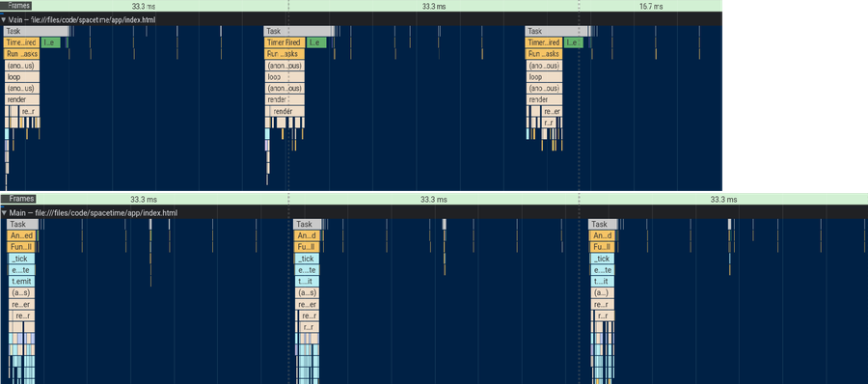Click the Frames label of the top timeline
The width and height of the screenshot is (868, 384).
pos(19,6)
